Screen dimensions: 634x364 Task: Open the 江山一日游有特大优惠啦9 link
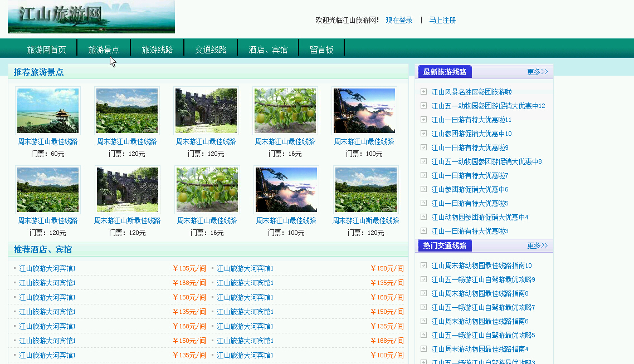pos(470,148)
